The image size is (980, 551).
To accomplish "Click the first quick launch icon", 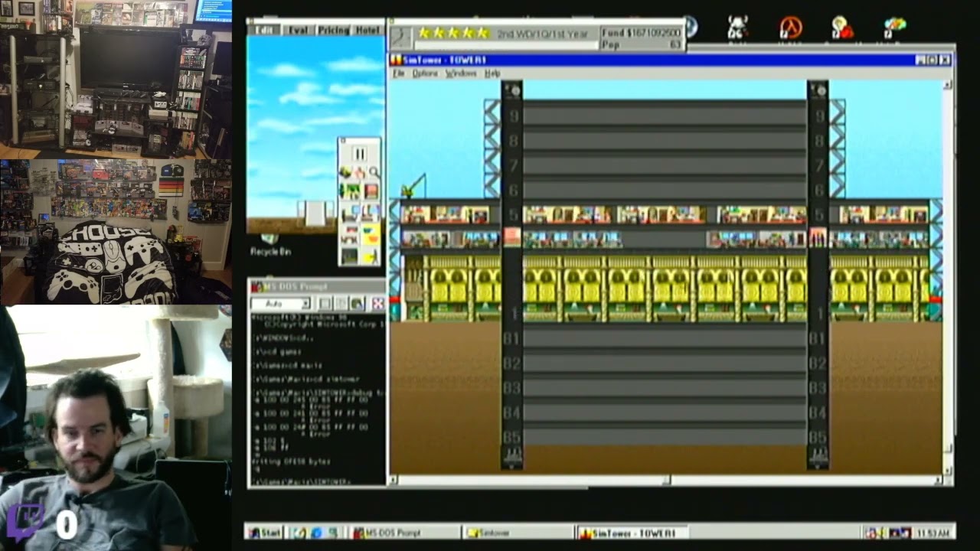I will [299, 533].
